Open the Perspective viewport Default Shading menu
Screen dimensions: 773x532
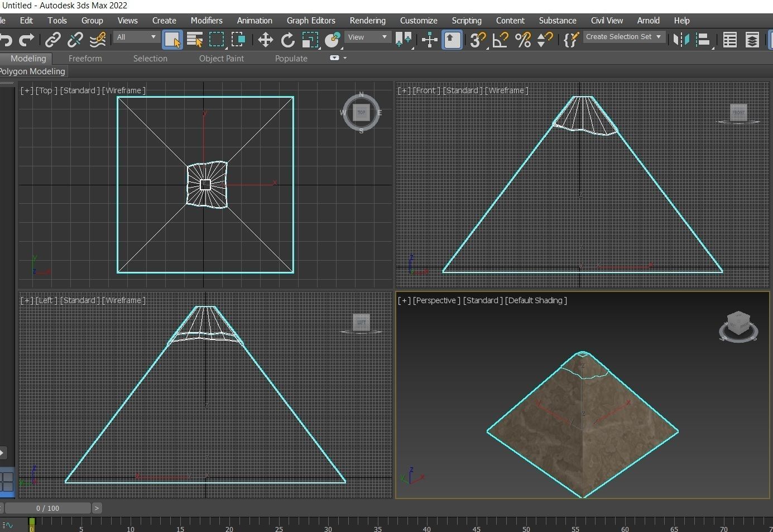tap(536, 300)
